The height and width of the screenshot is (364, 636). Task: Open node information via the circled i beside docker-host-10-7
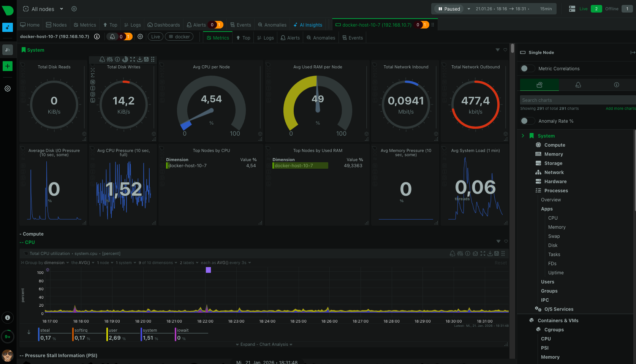click(x=97, y=36)
